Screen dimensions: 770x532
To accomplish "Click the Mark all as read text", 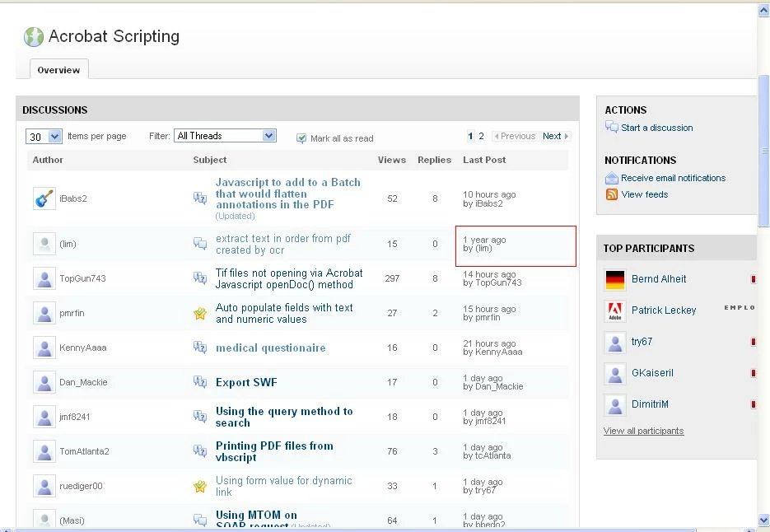I will pyautogui.click(x=342, y=138).
